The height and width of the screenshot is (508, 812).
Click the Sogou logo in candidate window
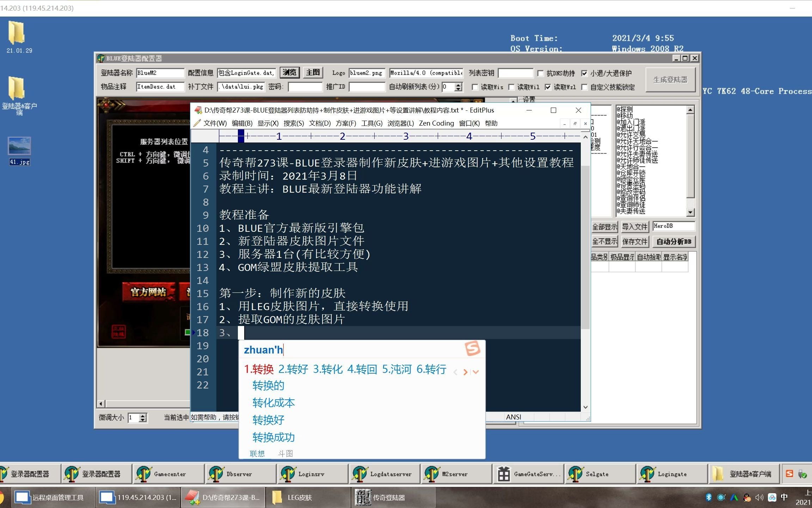[x=472, y=349]
